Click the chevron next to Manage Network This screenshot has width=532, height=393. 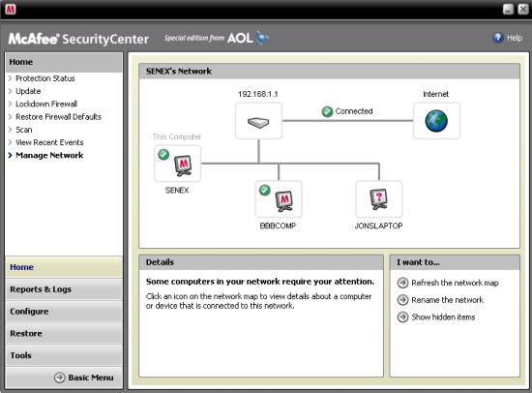point(11,155)
